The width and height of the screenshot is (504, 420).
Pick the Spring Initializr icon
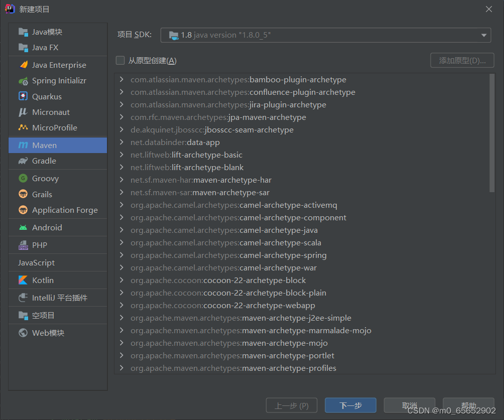pyautogui.click(x=23, y=81)
